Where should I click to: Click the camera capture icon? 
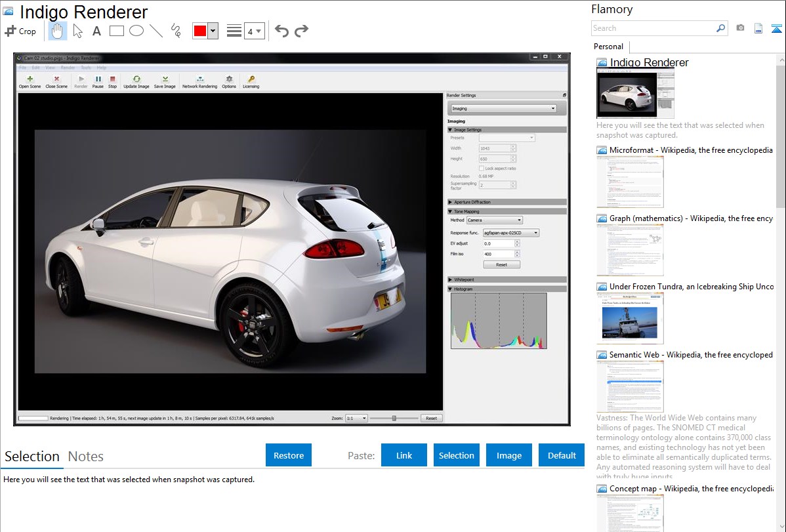(740, 28)
